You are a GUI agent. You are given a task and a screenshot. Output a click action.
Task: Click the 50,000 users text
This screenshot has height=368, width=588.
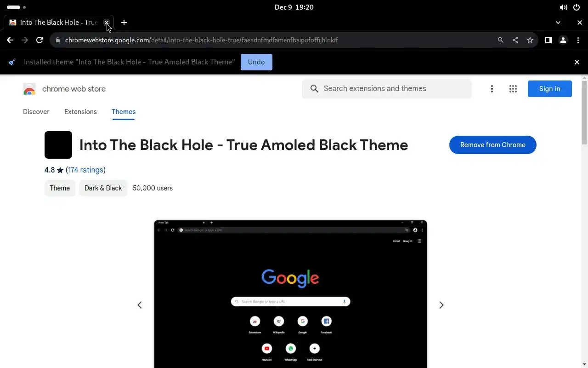click(x=153, y=188)
